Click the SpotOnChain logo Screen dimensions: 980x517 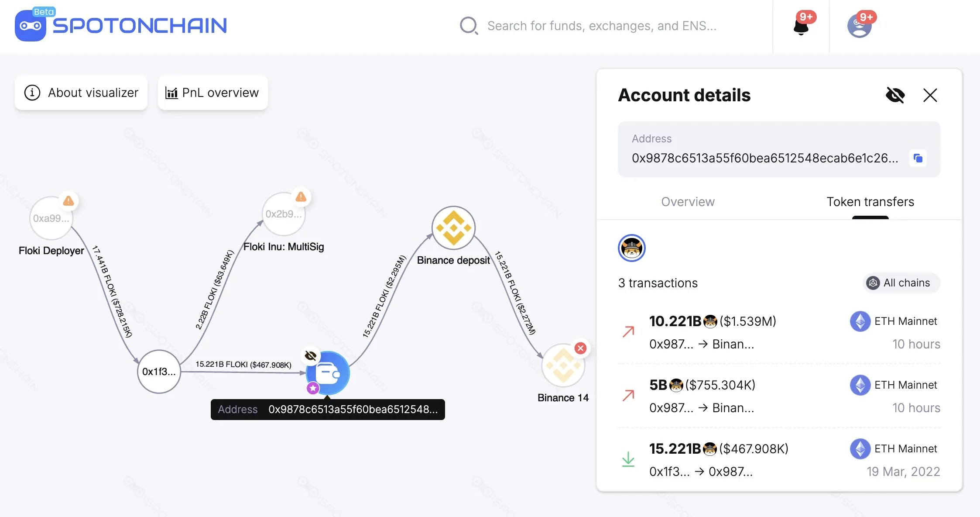[120, 25]
